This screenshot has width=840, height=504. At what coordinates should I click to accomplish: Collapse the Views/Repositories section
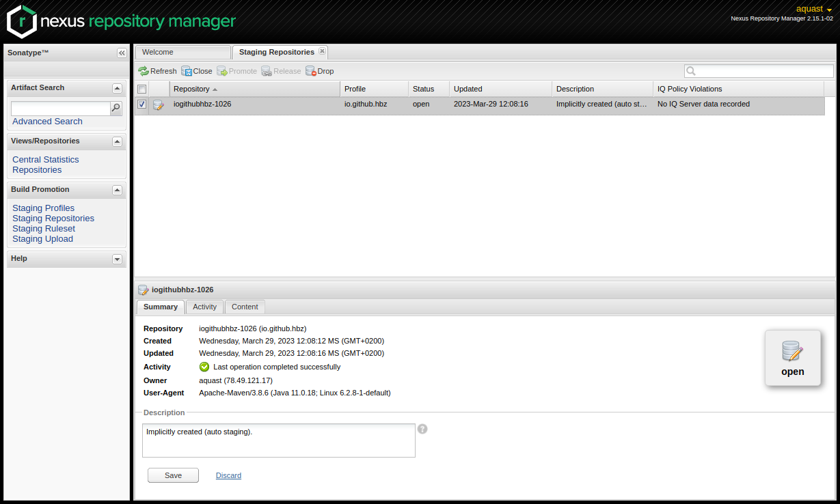(x=117, y=141)
